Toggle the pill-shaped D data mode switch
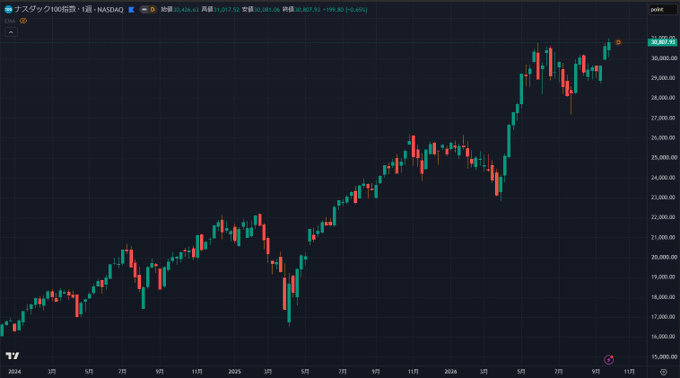Screen dimensions: 680x378 click(x=148, y=10)
